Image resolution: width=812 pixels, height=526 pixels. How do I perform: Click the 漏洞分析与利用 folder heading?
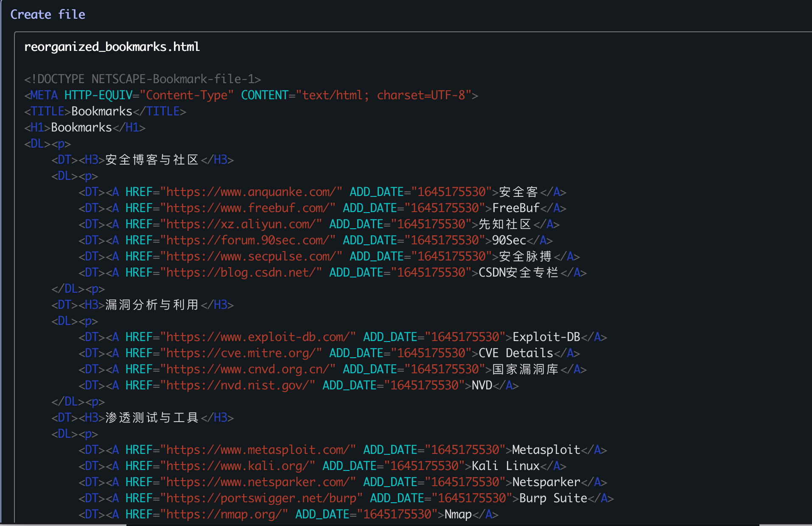pyautogui.click(x=152, y=305)
